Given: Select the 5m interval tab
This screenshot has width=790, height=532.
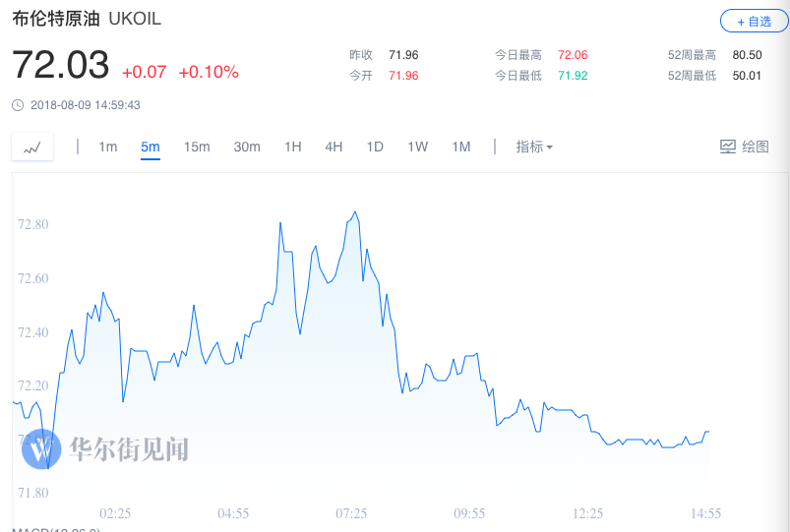Looking at the screenshot, I should tap(151, 147).
